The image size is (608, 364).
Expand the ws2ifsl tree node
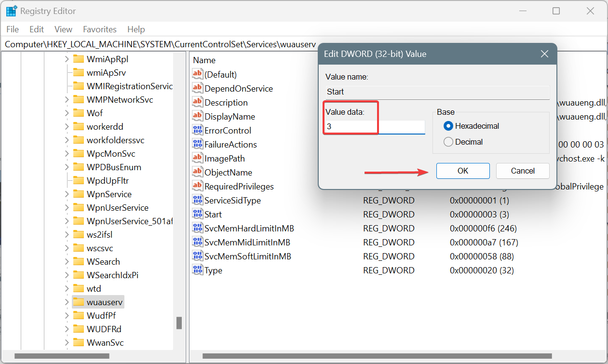tap(67, 235)
